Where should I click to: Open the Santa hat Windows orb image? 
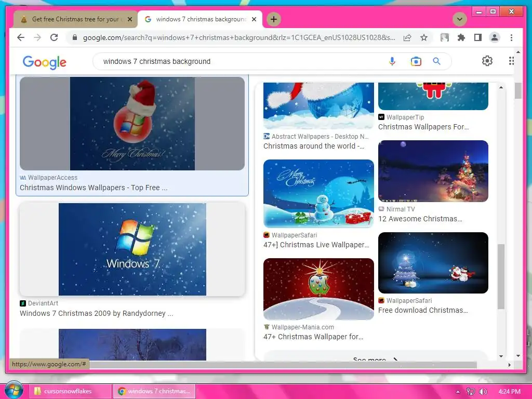point(132,124)
